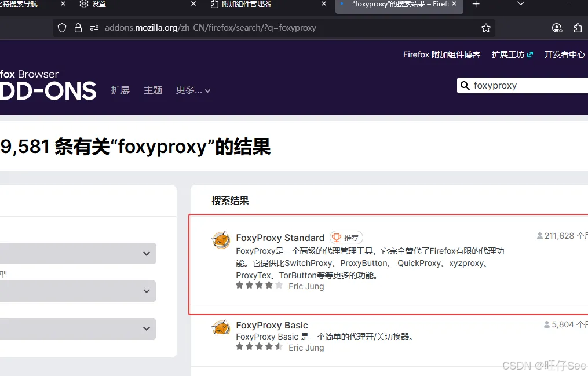
Task: Click the shield tracking protection icon
Action: pos(62,28)
